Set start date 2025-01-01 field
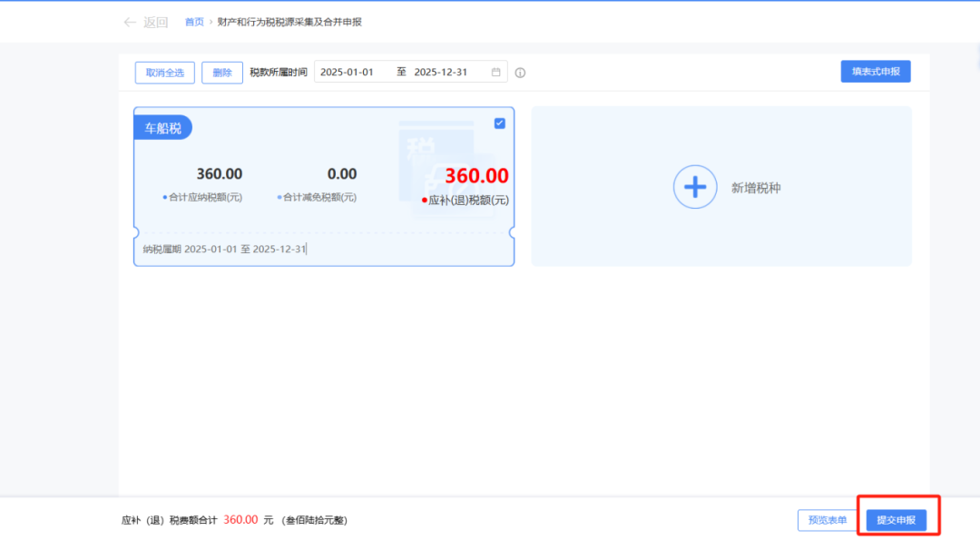The image size is (980, 540). pos(347,72)
